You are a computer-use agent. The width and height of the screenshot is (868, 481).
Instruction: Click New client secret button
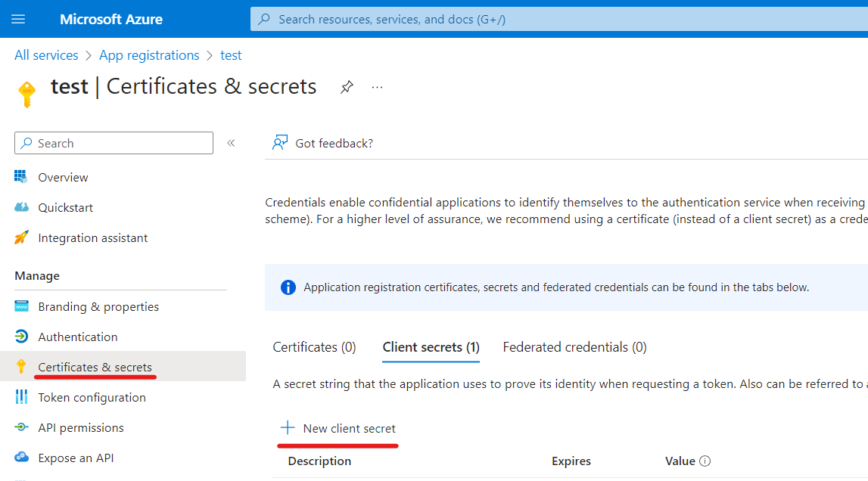pyautogui.click(x=338, y=428)
